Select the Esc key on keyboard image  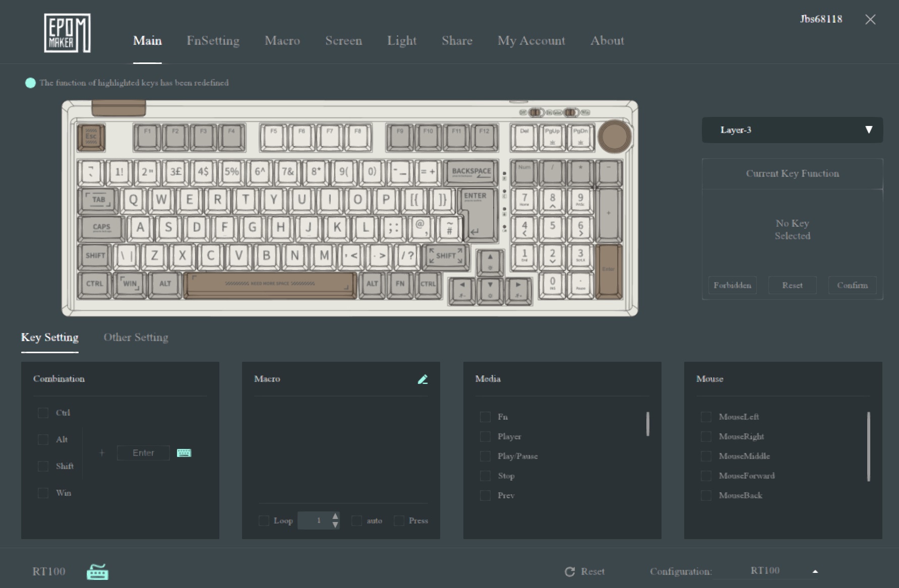point(91,137)
